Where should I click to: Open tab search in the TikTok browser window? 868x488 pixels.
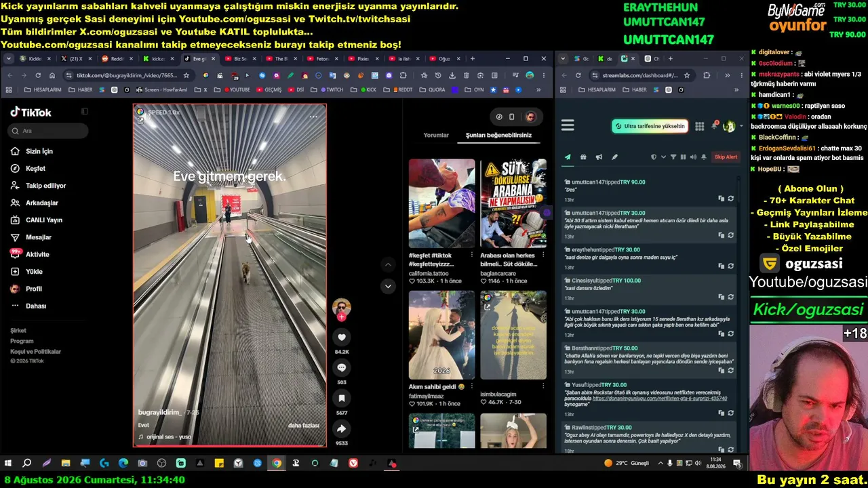click(x=9, y=59)
